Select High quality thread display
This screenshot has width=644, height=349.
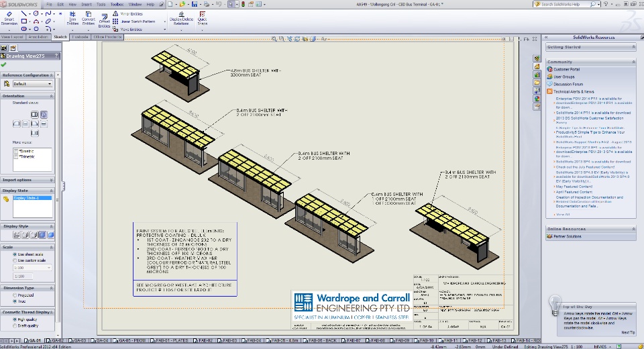[x=15, y=319]
